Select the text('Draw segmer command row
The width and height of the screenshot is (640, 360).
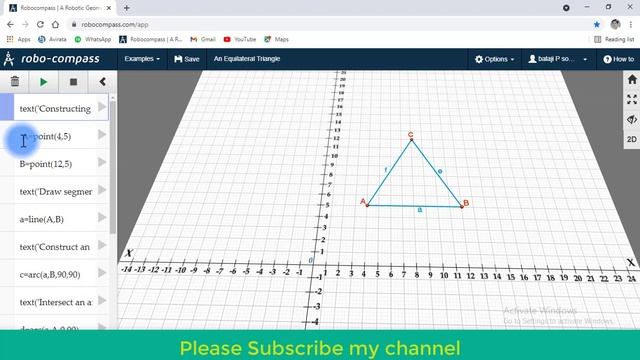click(x=55, y=191)
